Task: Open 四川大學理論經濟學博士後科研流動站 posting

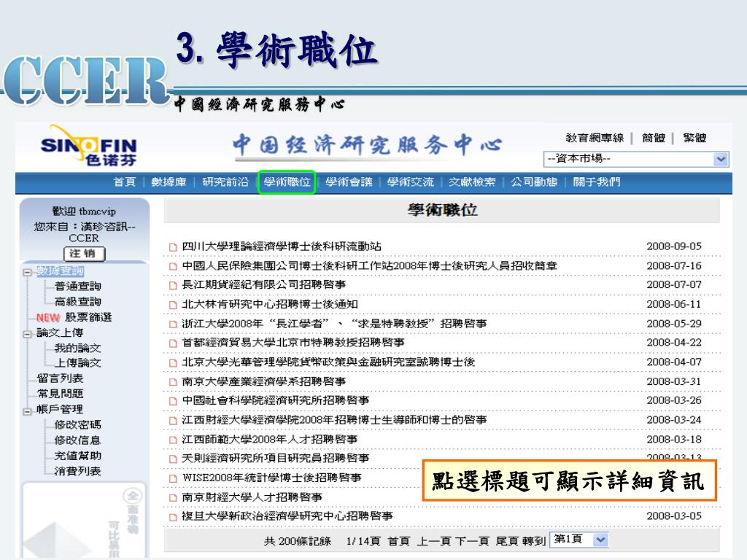Action: tap(282, 246)
